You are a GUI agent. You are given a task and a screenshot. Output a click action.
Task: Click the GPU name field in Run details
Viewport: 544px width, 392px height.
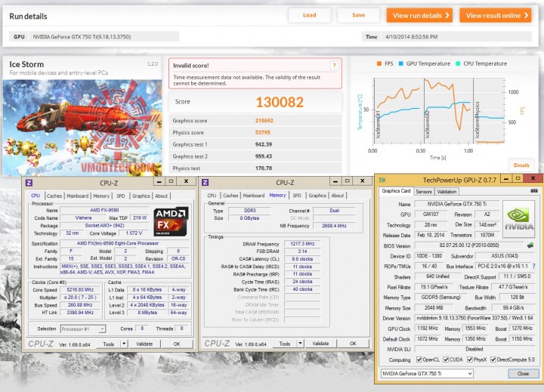point(104,36)
